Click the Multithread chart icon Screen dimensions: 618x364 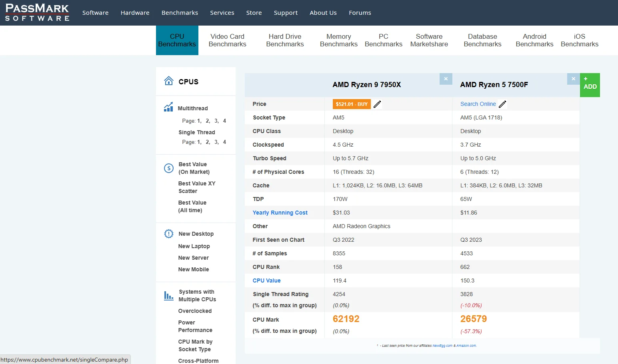click(168, 107)
